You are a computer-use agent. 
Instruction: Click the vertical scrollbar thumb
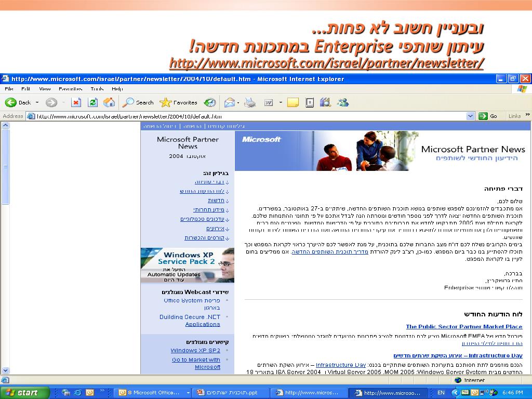click(x=5, y=166)
